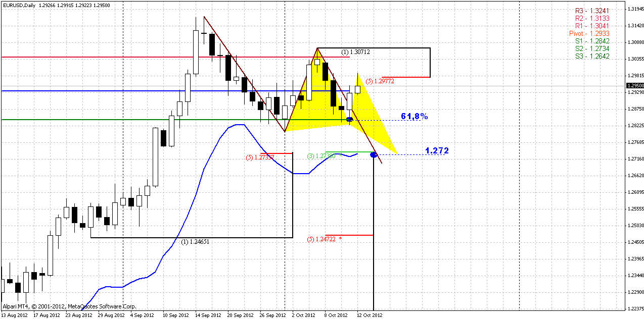Click the blue dot at the 1.272 level

pyautogui.click(x=374, y=154)
